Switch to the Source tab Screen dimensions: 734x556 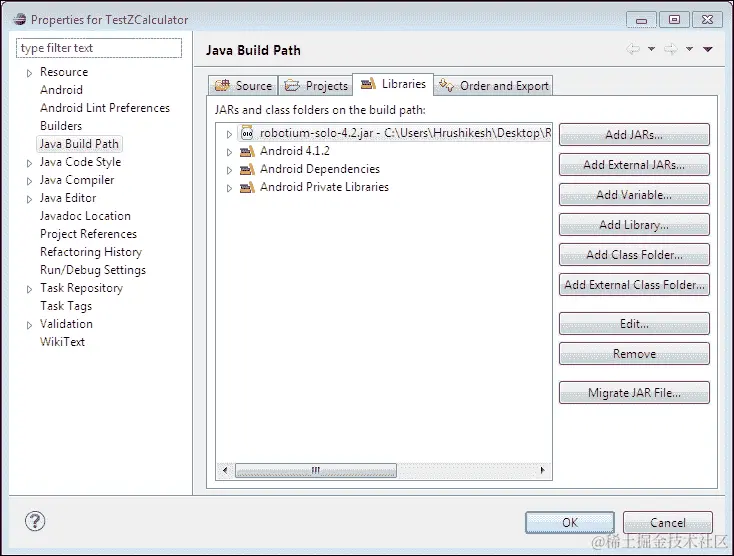tap(243, 86)
